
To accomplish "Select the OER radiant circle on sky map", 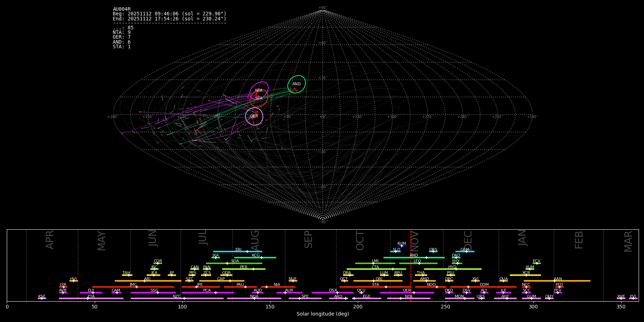I will pos(254,116).
